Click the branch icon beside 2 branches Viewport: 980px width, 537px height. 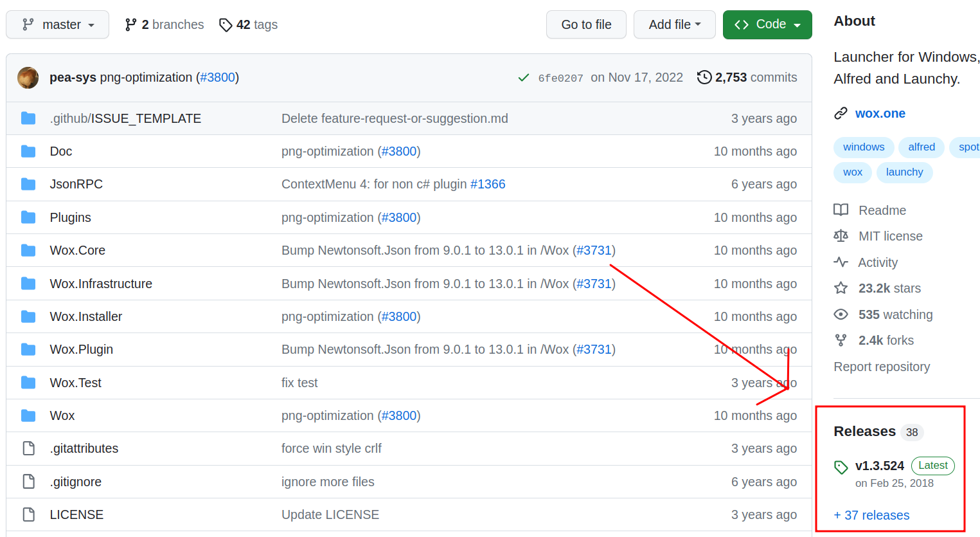click(131, 24)
